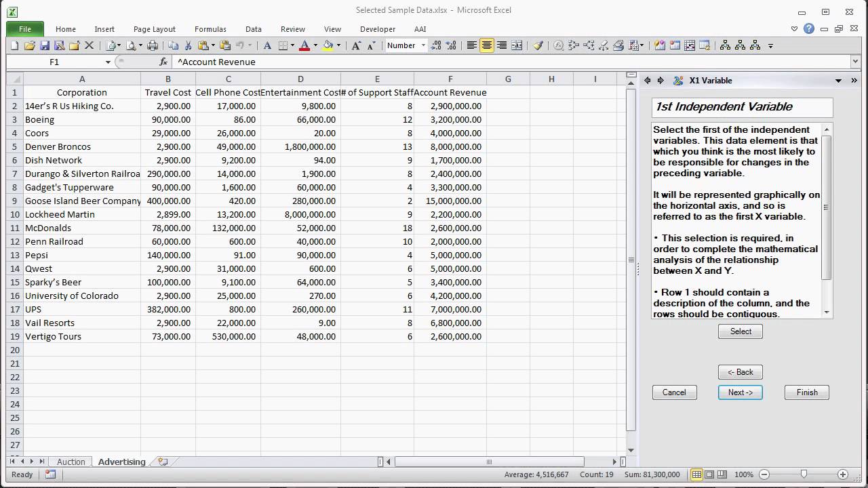Click the Merge and Center icon
The image size is (868, 488).
pyautogui.click(x=517, y=45)
